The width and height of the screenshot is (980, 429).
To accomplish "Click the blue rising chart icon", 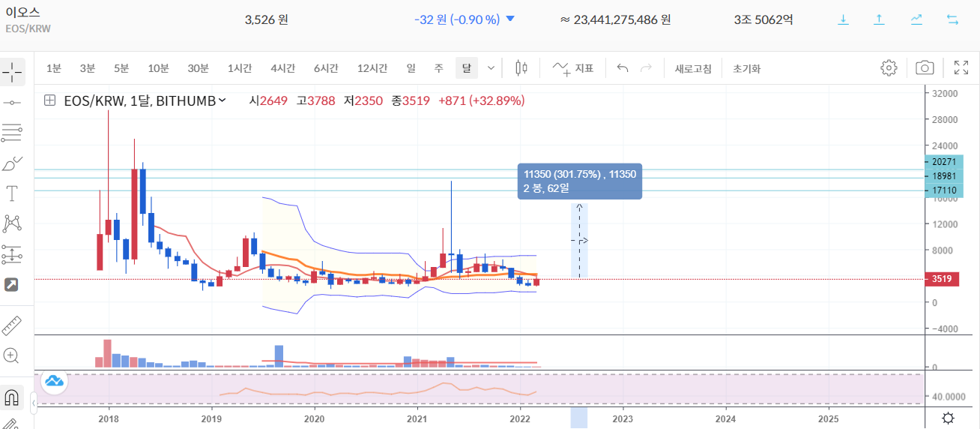I will pyautogui.click(x=916, y=19).
